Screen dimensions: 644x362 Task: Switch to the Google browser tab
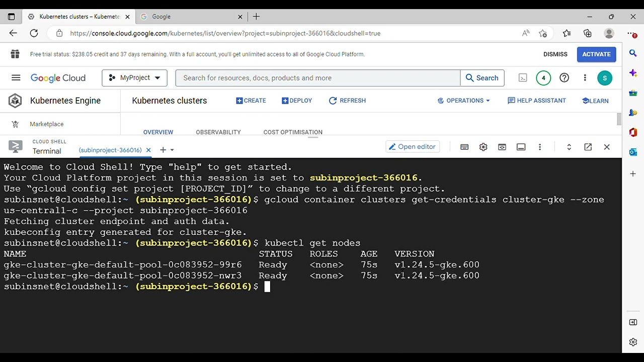click(x=190, y=17)
